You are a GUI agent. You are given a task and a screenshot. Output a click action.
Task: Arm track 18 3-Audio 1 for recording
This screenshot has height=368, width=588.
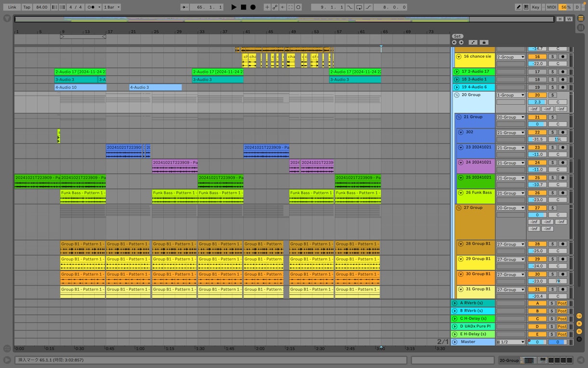562,80
